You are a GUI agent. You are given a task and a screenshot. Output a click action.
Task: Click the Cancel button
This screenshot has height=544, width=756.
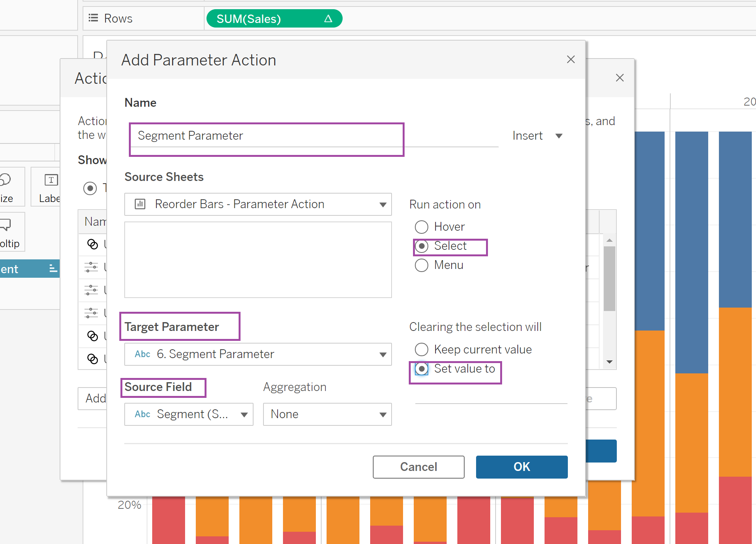click(418, 467)
